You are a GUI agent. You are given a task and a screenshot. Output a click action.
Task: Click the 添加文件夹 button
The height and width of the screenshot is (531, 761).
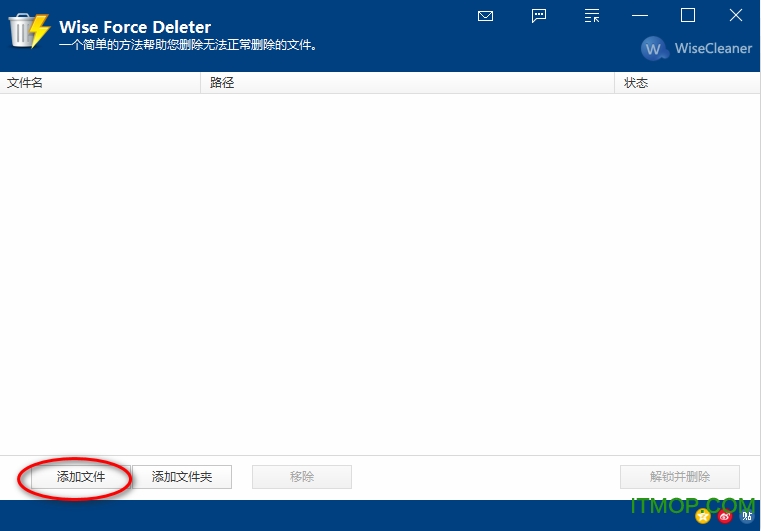pyautogui.click(x=182, y=477)
